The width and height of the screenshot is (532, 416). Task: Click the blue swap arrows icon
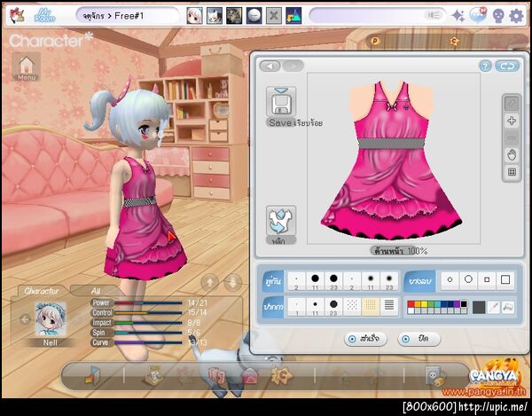[507, 66]
